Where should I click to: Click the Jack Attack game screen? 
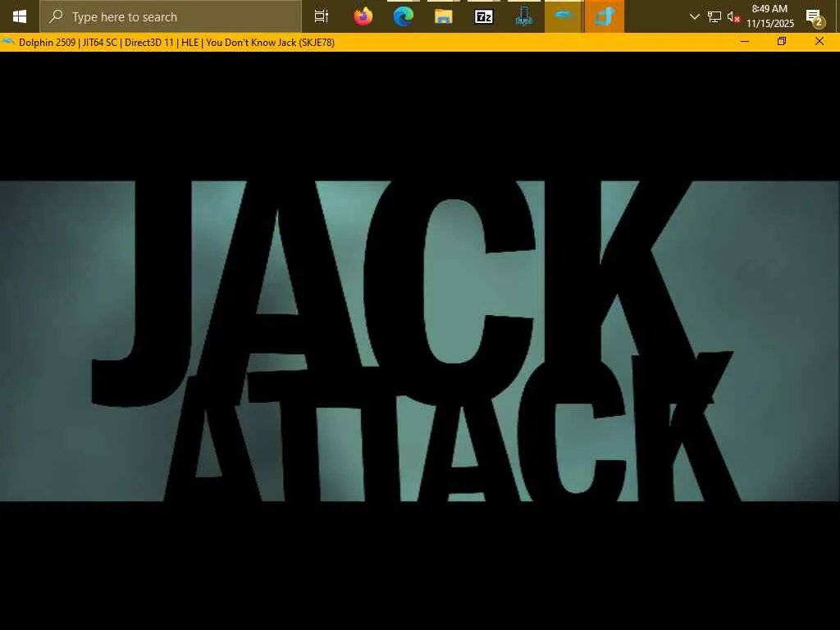click(x=420, y=340)
